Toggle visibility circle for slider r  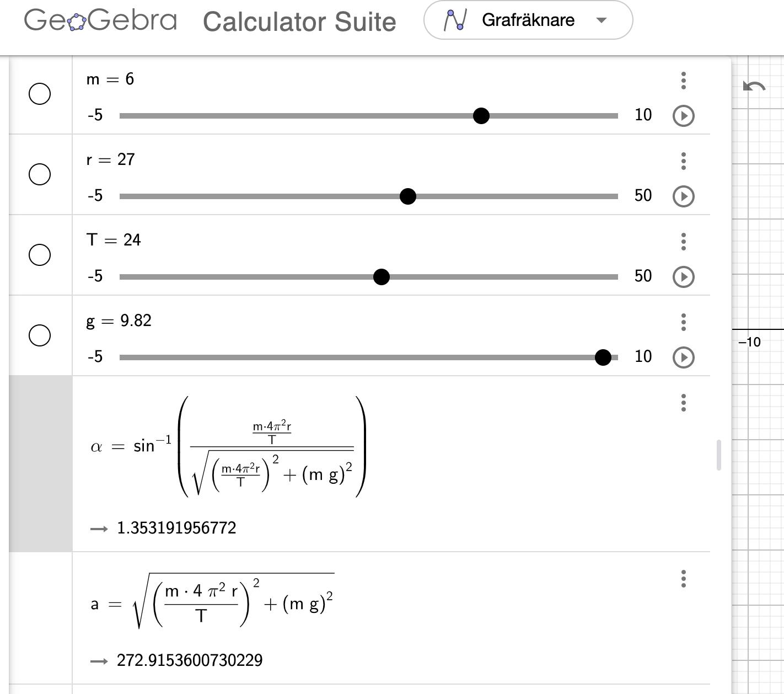coord(40,174)
